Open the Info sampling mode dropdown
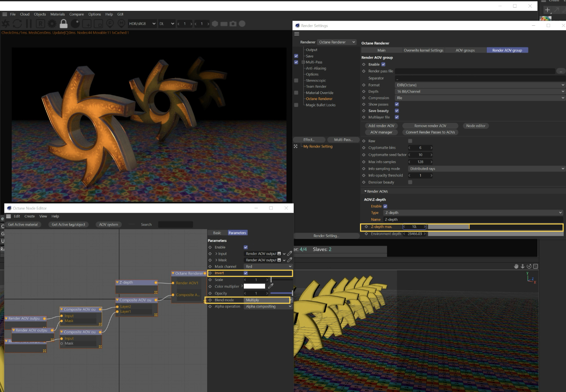The width and height of the screenshot is (566, 392). (x=487, y=169)
